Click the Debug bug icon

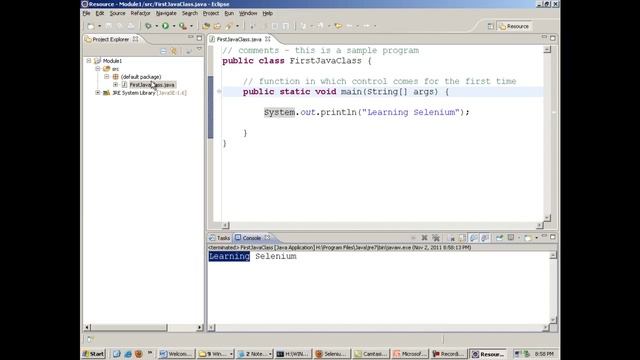tap(148, 26)
